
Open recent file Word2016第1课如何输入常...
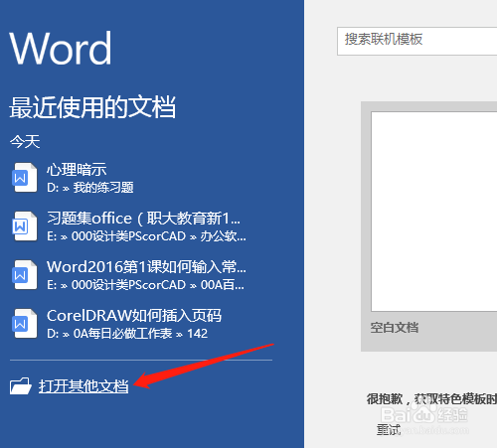pyautogui.click(x=146, y=267)
